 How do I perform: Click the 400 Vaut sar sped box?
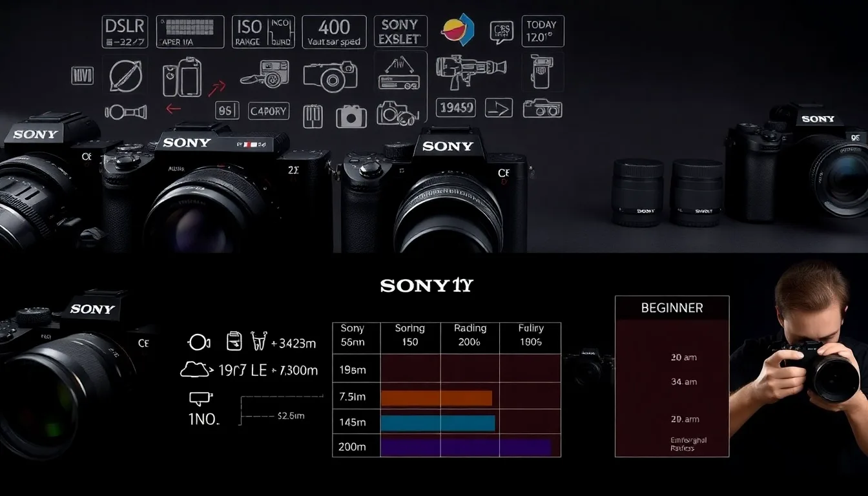tap(334, 32)
